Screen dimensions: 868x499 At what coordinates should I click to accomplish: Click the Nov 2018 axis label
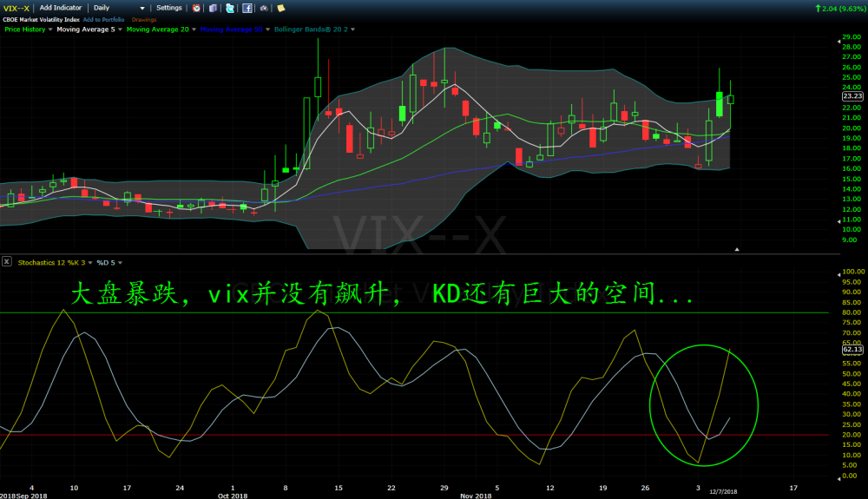[476, 496]
